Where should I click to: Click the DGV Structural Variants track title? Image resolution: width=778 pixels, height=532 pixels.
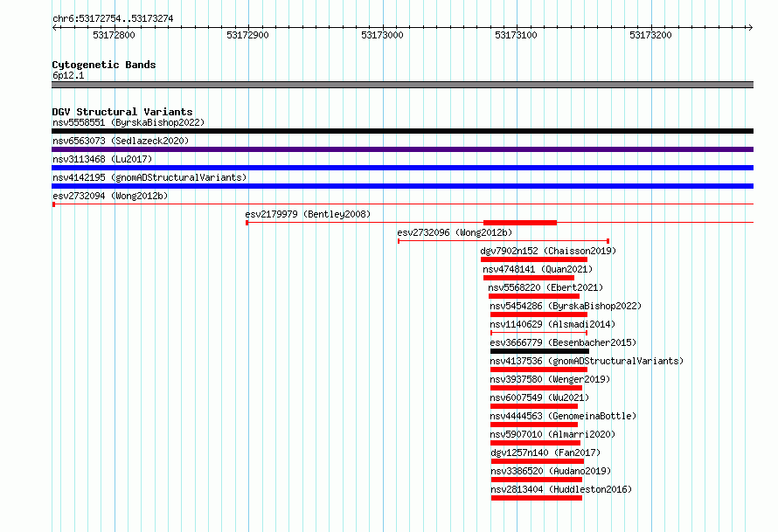click(x=122, y=112)
